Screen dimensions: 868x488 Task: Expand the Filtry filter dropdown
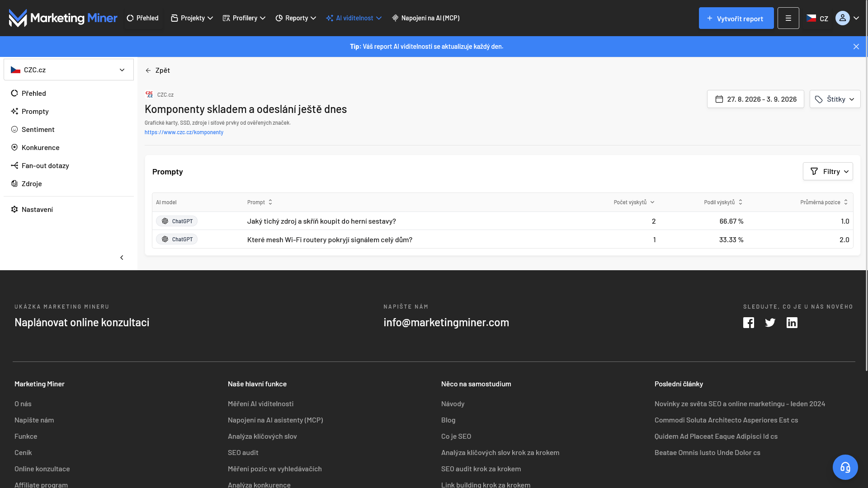point(828,171)
